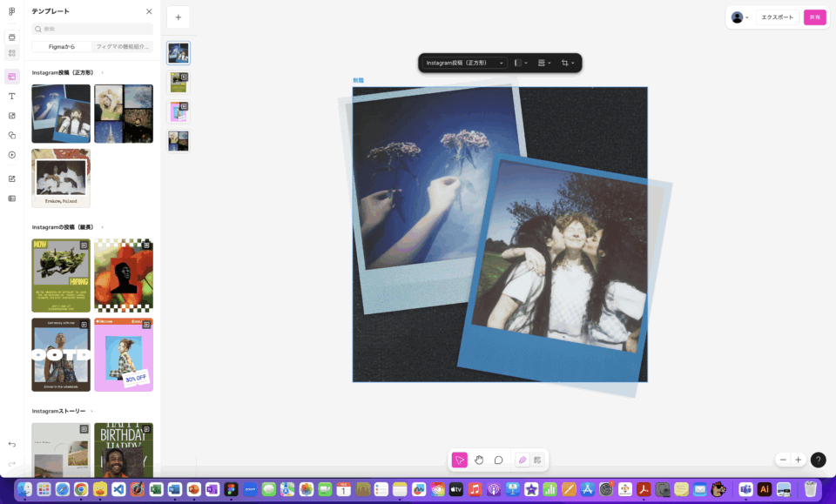836x504 pixels.
Task: Expand the Instagramストーリー template section
Action: pos(91,411)
